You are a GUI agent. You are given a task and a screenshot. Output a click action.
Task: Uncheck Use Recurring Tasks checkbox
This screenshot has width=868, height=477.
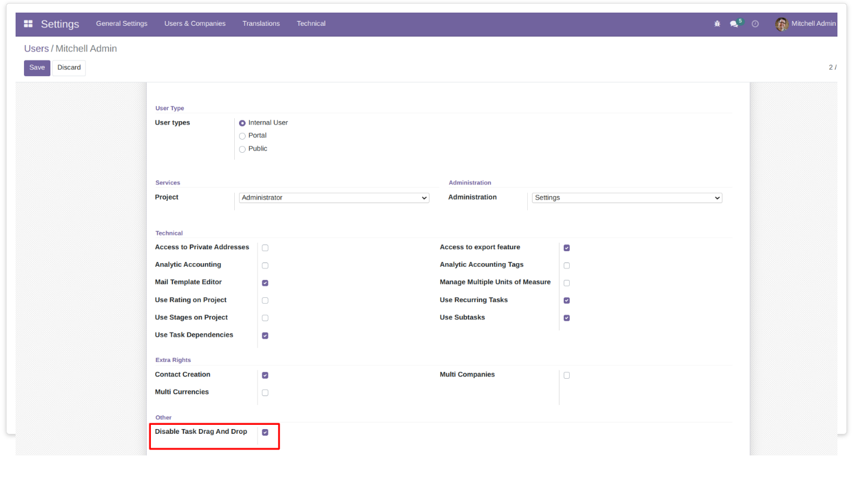[x=566, y=301]
